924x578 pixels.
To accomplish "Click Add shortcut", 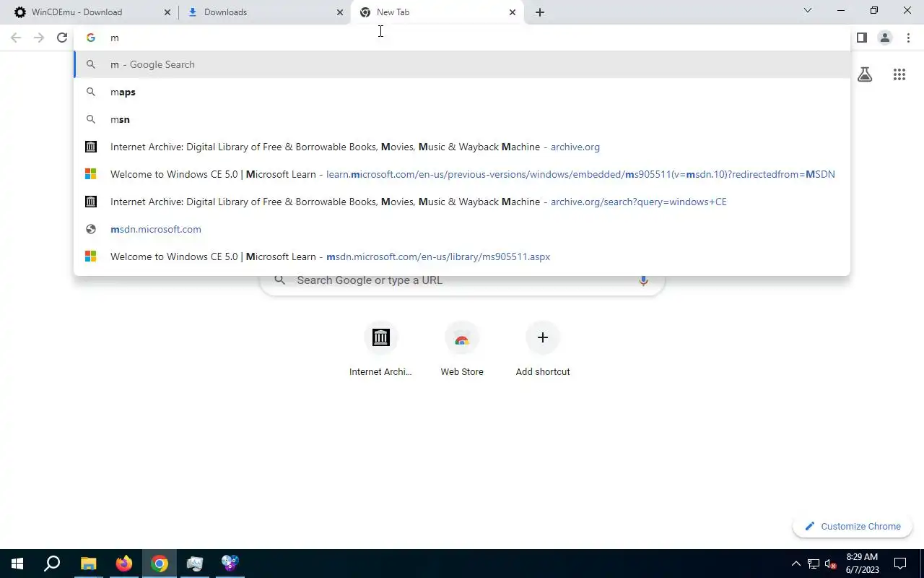I will [543, 349].
